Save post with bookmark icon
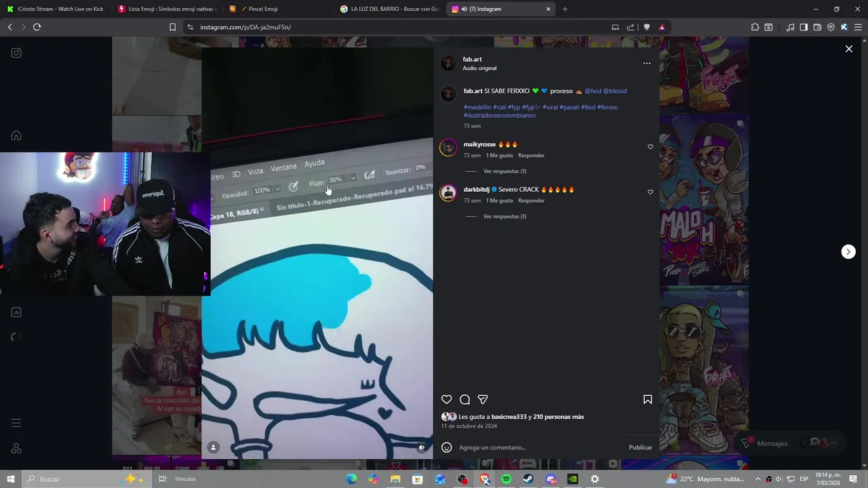This screenshot has height=488, width=868. [648, 400]
